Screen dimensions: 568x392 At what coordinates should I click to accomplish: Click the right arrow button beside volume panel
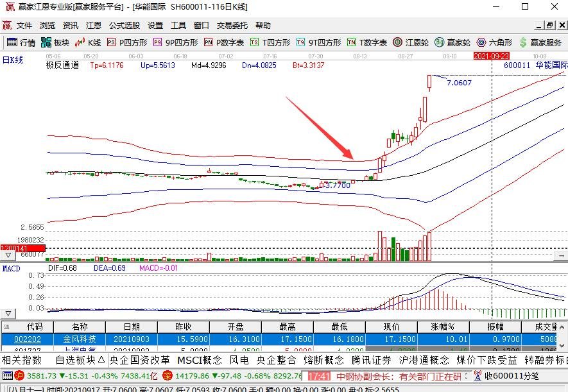pyautogui.click(x=561, y=255)
